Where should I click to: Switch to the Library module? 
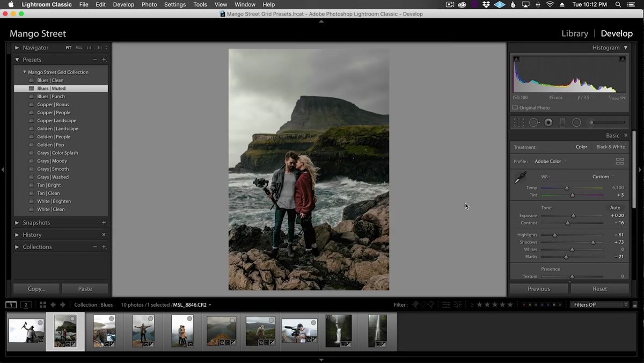(575, 33)
